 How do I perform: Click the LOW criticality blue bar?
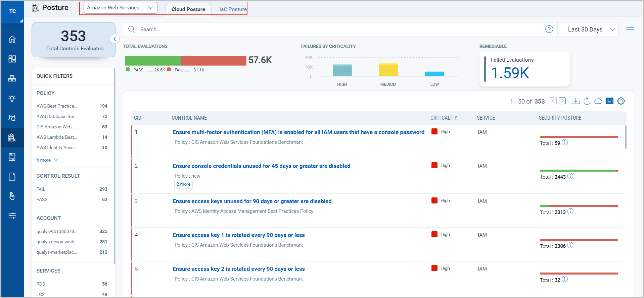click(x=434, y=74)
